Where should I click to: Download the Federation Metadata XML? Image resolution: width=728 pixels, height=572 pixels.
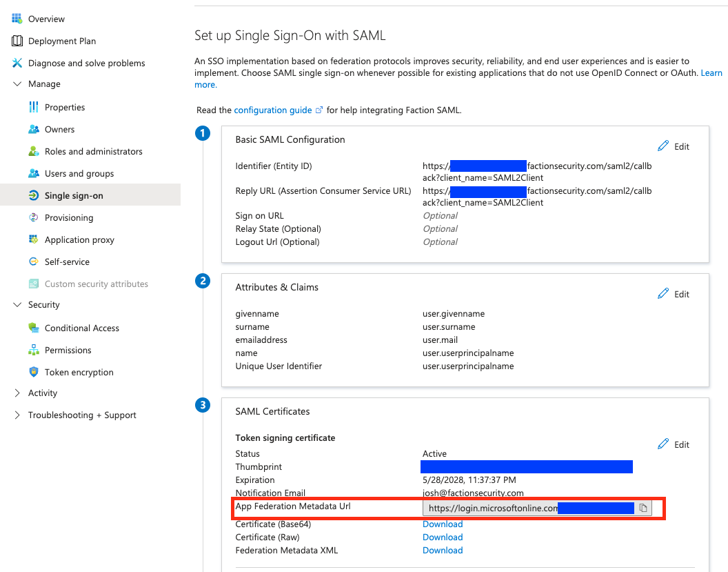point(443,550)
